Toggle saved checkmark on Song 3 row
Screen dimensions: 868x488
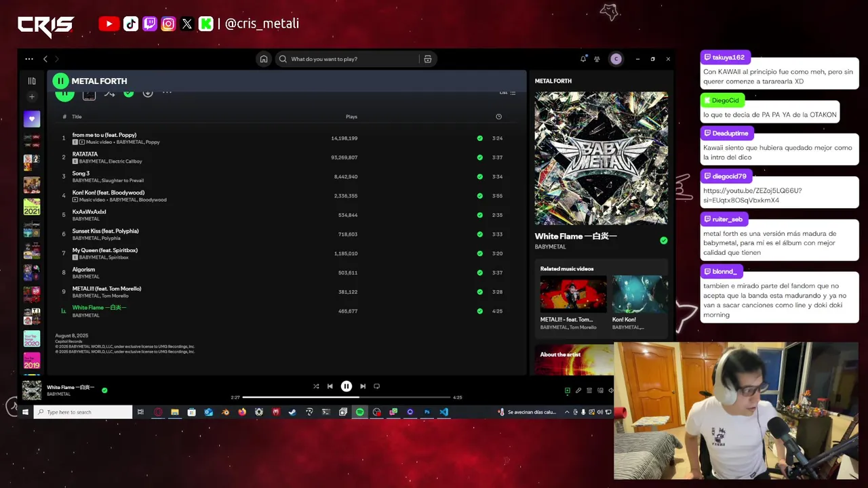coord(480,177)
